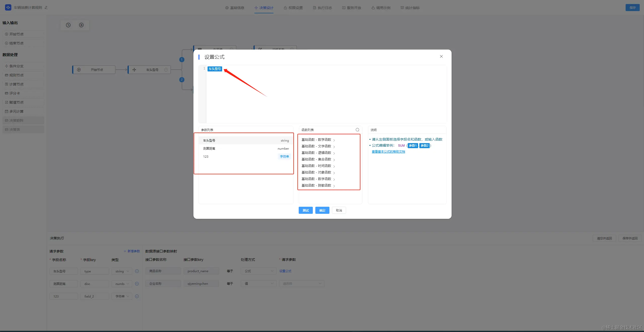Click the 车头型号 tag in formula editor

pyautogui.click(x=215, y=69)
